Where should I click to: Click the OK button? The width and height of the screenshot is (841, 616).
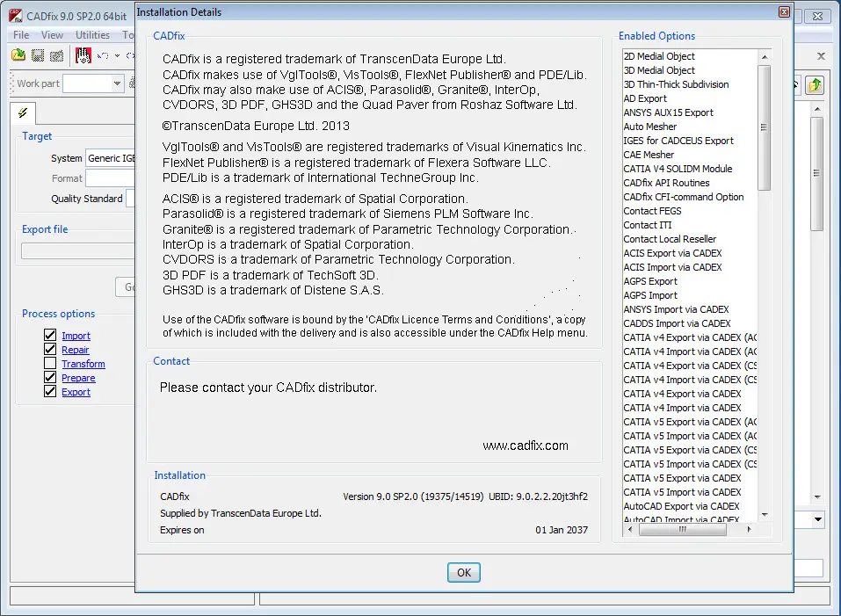(464, 573)
